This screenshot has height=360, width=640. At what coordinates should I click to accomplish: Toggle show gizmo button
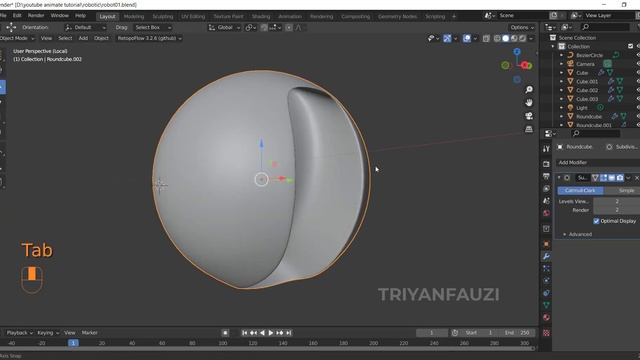coord(448,38)
